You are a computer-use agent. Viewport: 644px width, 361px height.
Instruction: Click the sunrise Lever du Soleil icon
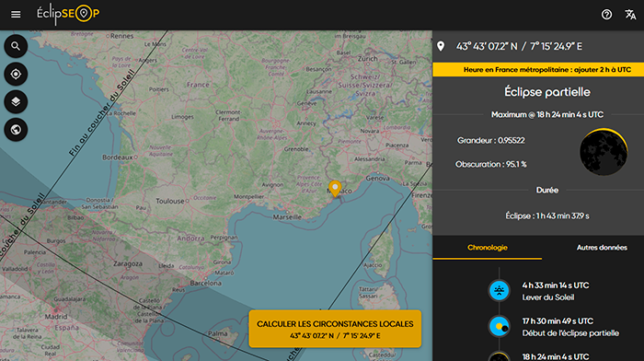(x=499, y=291)
